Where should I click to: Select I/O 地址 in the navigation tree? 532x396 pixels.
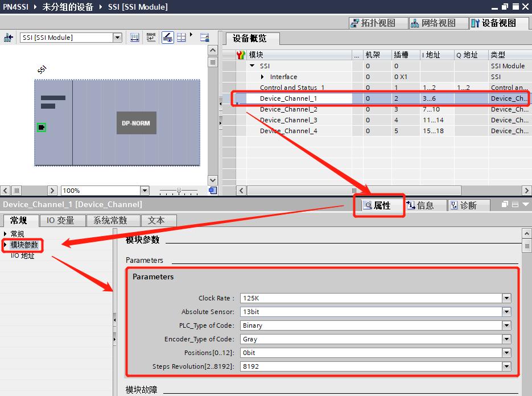[22, 255]
